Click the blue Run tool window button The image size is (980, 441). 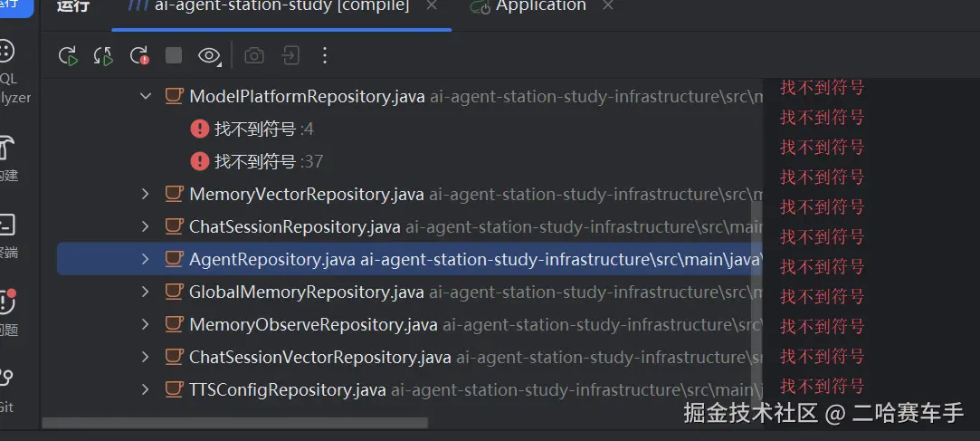(16, 7)
